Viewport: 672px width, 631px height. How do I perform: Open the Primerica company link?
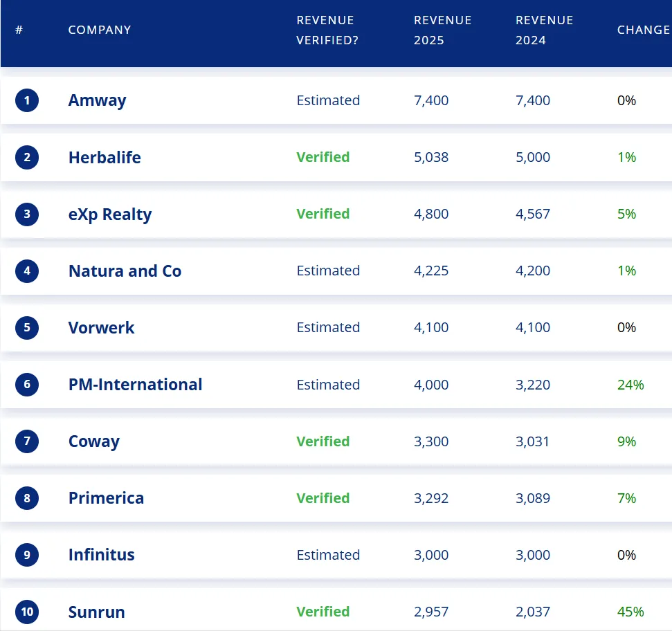coord(106,498)
